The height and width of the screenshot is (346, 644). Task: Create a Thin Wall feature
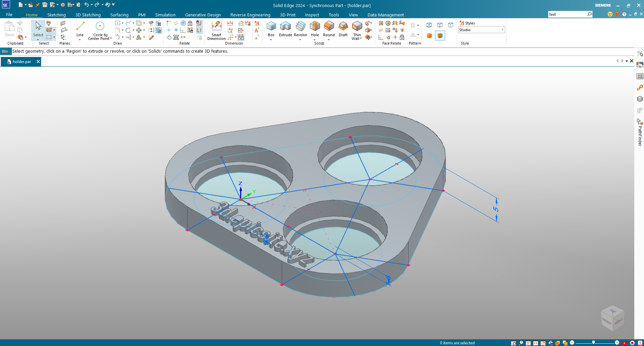357,31
